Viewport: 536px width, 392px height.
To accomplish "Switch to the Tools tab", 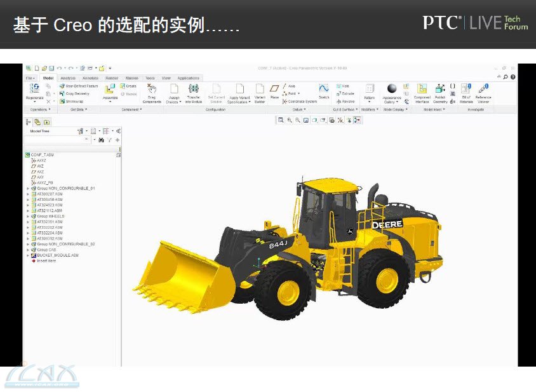I will (150, 78).
